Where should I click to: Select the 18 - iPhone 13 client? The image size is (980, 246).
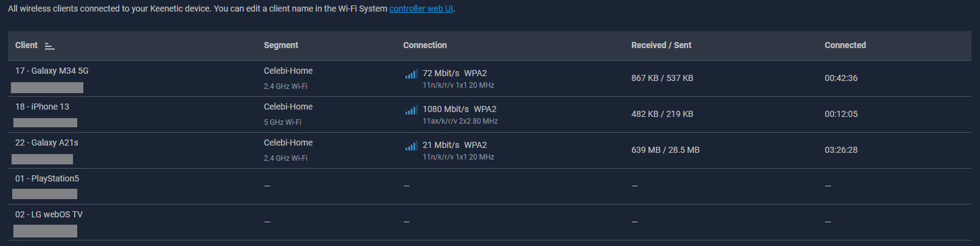point(42,107)
